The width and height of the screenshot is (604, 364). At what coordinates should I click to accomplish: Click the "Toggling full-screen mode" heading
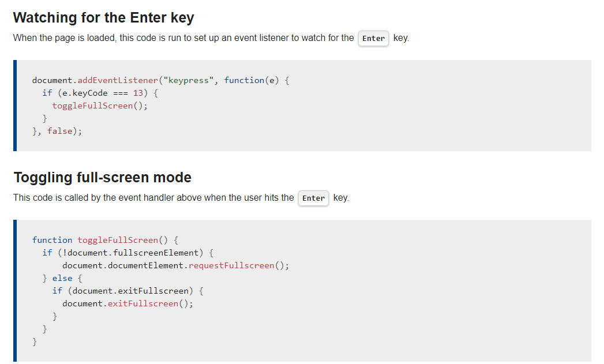103,177
